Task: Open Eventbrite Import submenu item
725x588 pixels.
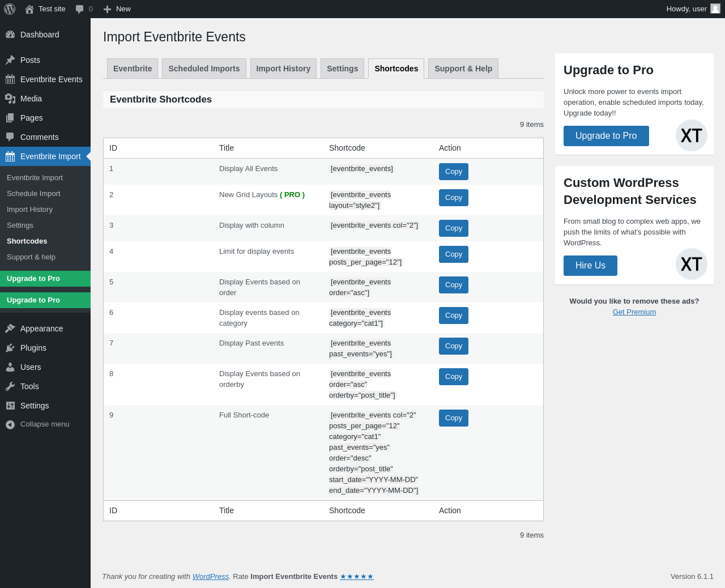Action: point(45,178)
